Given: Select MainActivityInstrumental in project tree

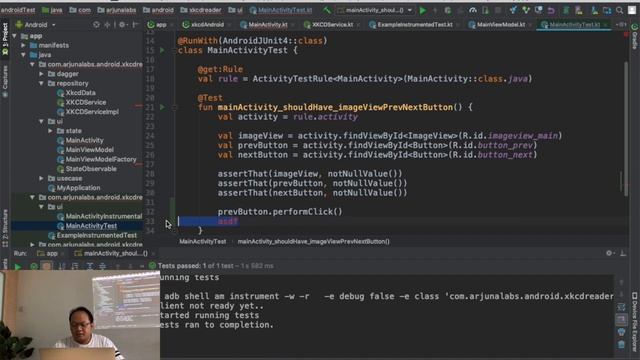Looking at the screenshot, I should [100, 216].
